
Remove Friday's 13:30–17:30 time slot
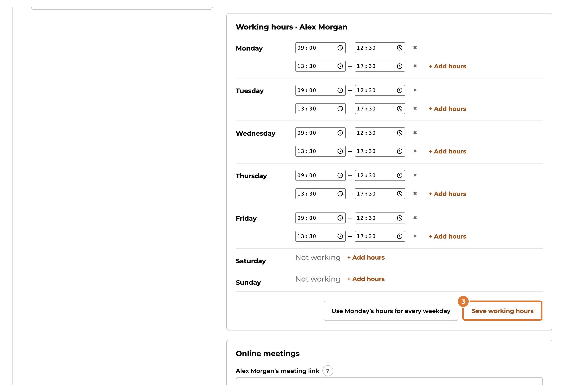tap(415, 236)
